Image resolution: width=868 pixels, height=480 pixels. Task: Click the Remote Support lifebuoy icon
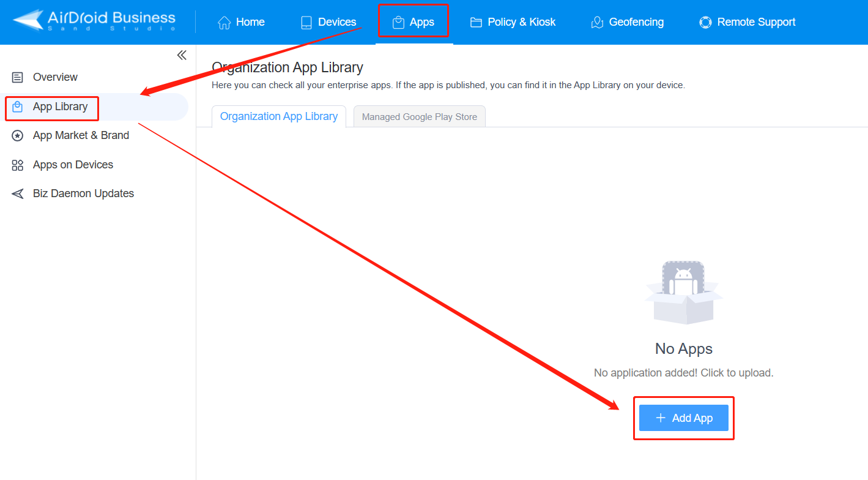click(x=705, y=23)
